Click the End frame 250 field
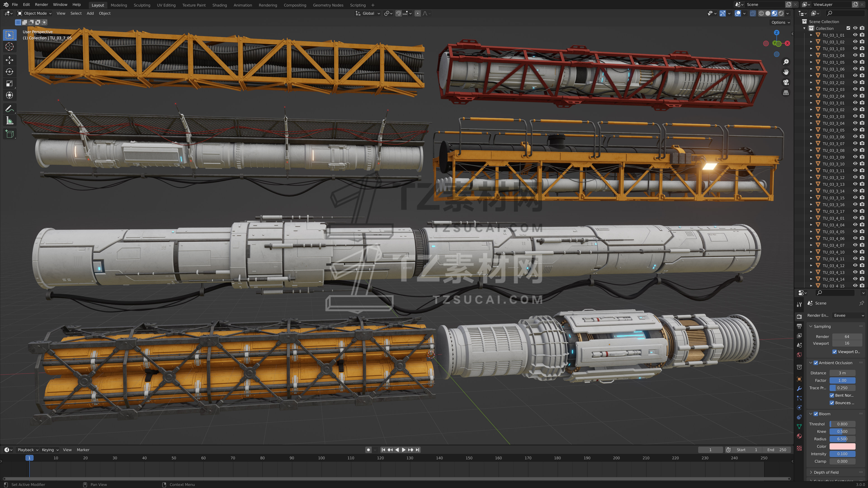Screen dimensions: 868x488 (776, 450)
